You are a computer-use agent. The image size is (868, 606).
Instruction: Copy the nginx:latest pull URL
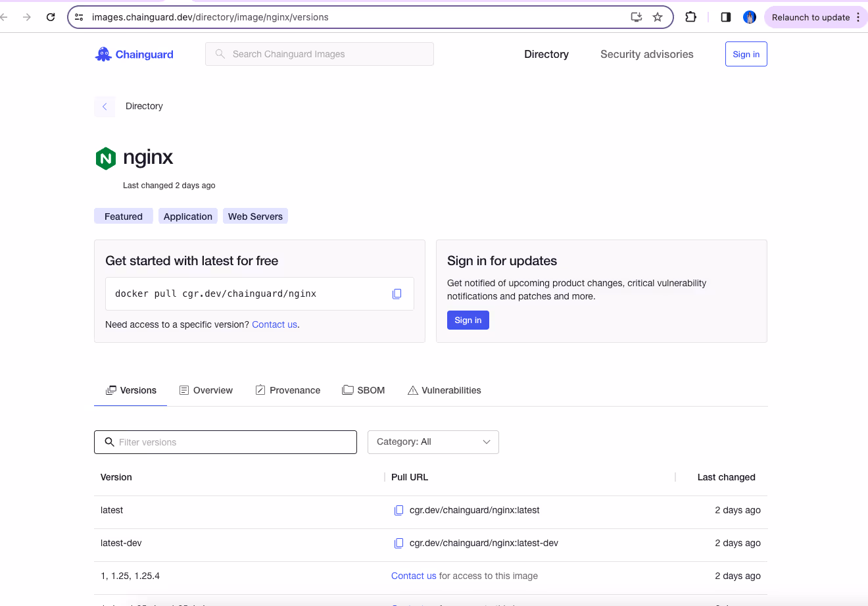398,510
